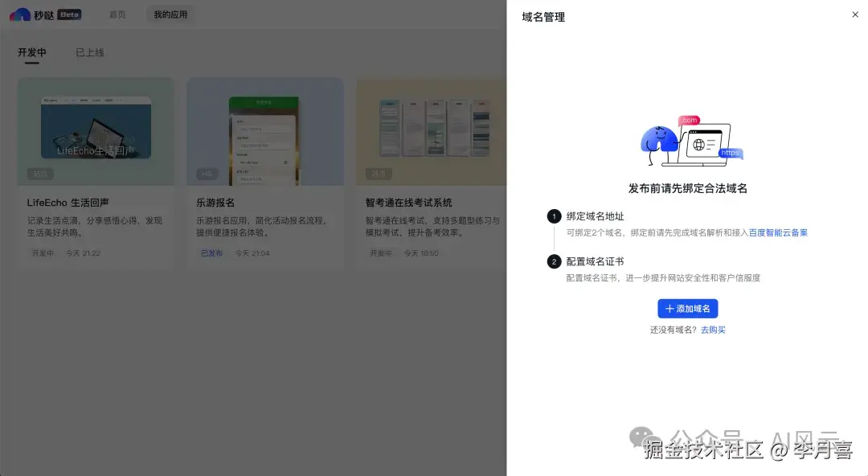868x476 pixels.
Task: Click the 开发中 status on LifeEcho card
Action: point(41,252)
